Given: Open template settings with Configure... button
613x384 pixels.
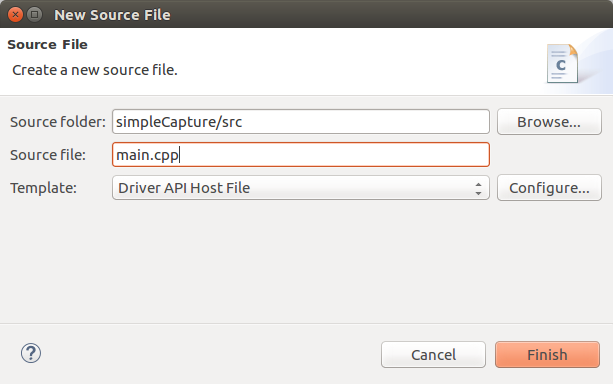Looking at the screenshot, I should click(x=549, y=188).
